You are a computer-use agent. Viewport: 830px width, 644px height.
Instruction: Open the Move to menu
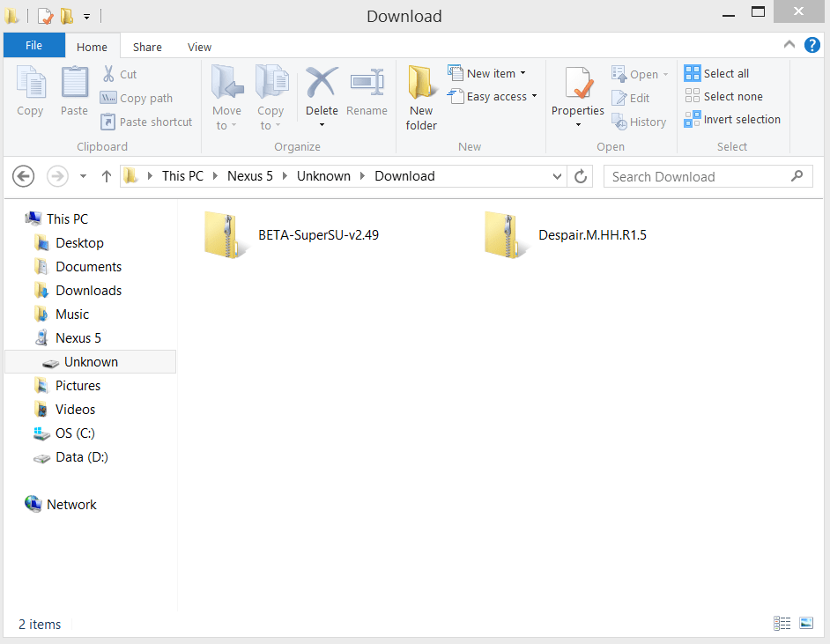pyautogui.click(x=226, y=98)
